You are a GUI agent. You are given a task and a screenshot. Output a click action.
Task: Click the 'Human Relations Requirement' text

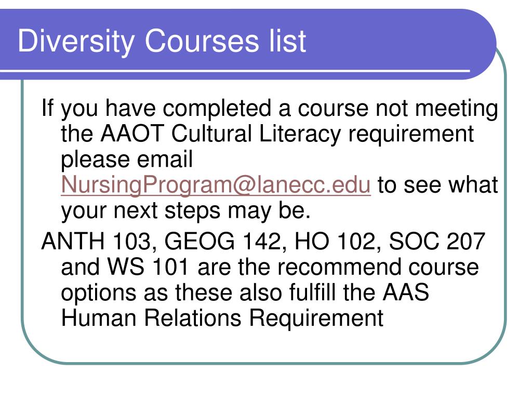pos(222,317)
